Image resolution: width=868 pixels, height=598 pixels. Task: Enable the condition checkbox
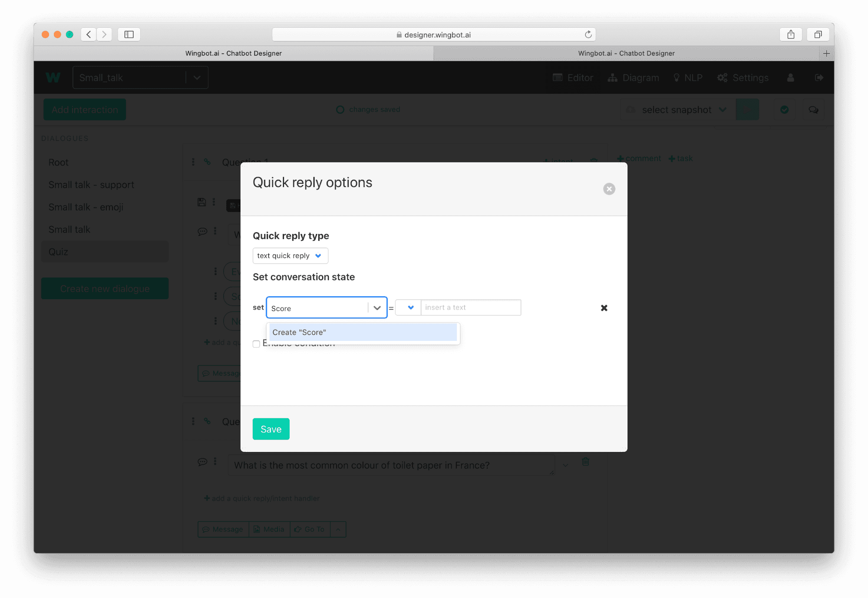(257, 344)
